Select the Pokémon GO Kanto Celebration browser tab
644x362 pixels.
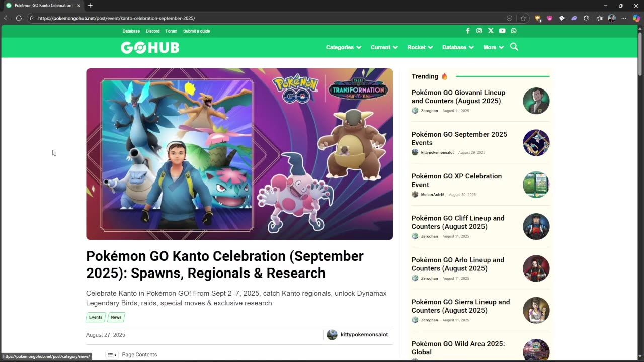point(43,6)
